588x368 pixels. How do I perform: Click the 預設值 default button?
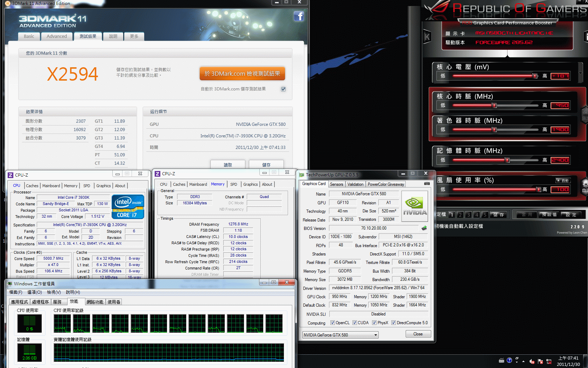[x=549, y=215]
